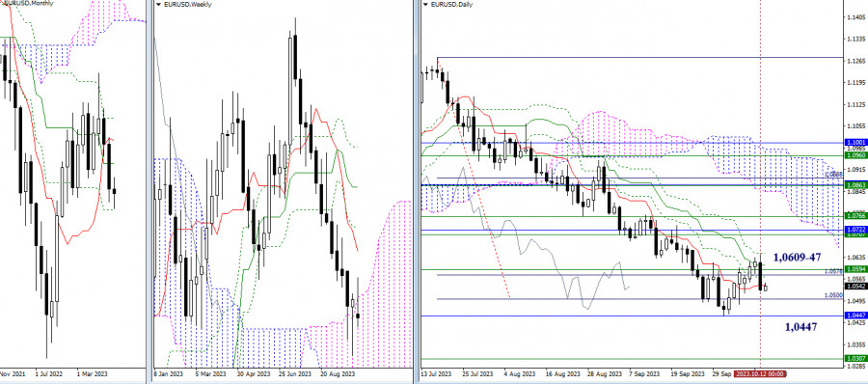Screen dimensions: 868x384
Task: Click the blue 1.1001 price level tag
Action: click(x=855, y=143)
